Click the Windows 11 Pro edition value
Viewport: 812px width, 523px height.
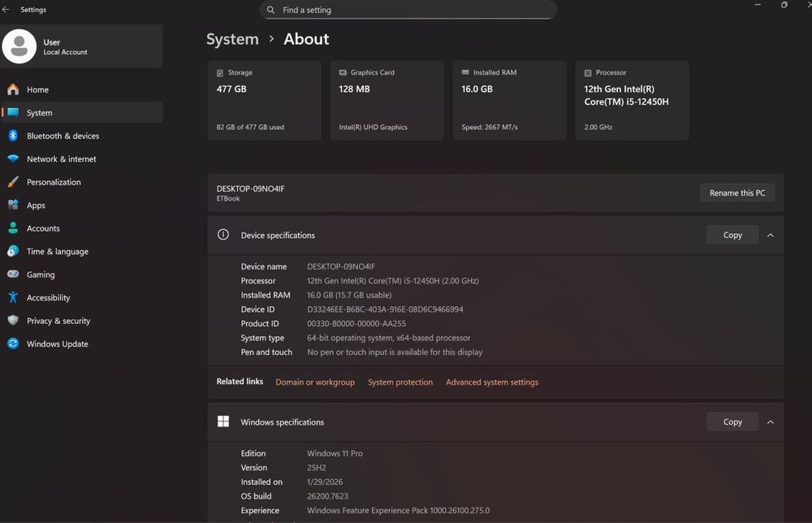point(335,453)
